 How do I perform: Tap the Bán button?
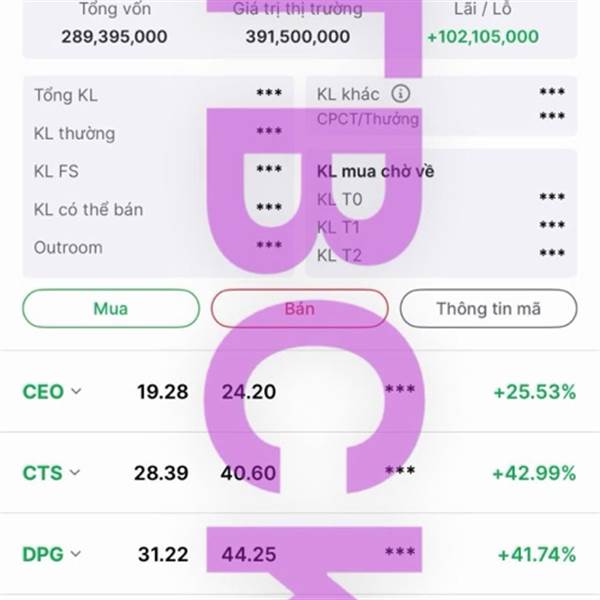tap(300, 308)
